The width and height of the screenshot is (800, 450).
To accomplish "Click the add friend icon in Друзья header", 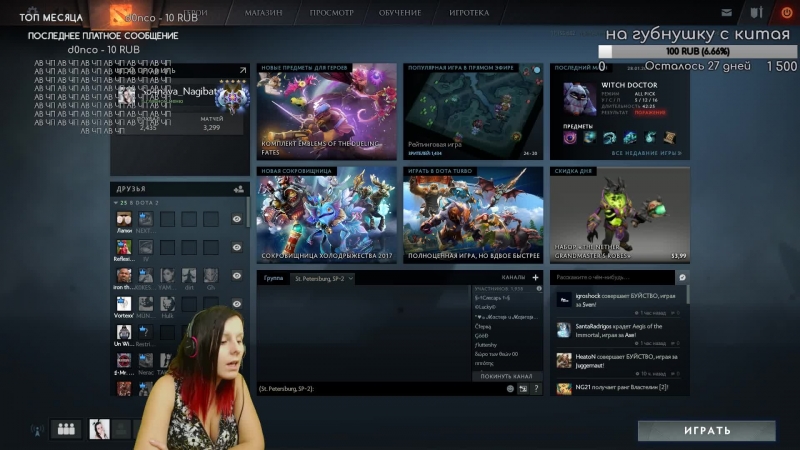I will pos(239,188).
